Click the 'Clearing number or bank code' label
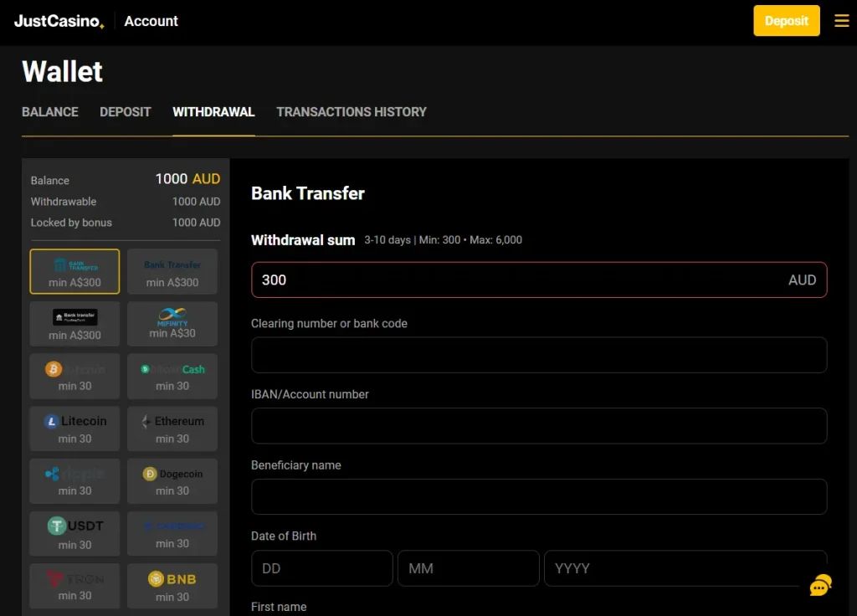 329,324
